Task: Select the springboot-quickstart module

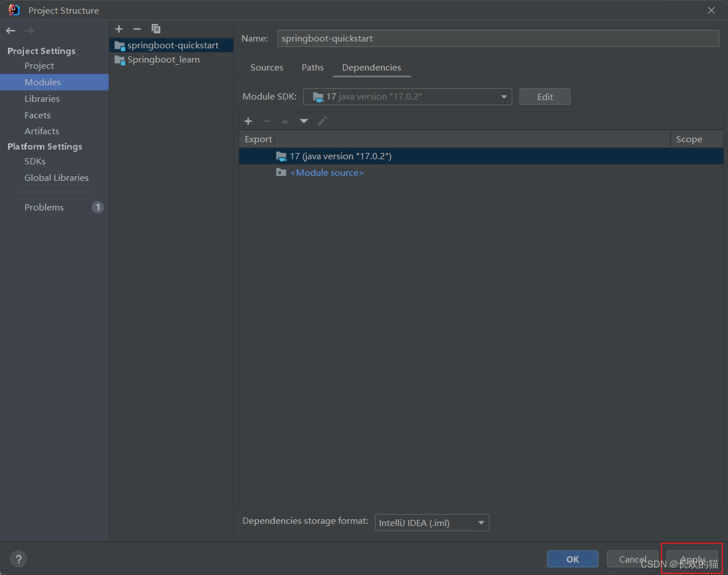Action: tap(171, 45)
